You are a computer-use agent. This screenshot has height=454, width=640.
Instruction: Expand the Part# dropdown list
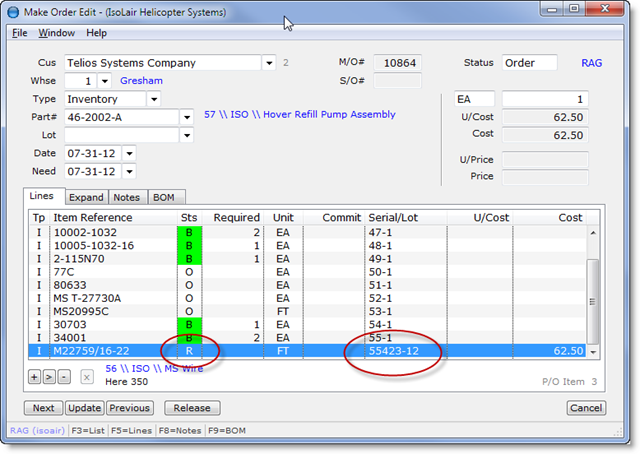pyautogui.click(x=187, y=117)
